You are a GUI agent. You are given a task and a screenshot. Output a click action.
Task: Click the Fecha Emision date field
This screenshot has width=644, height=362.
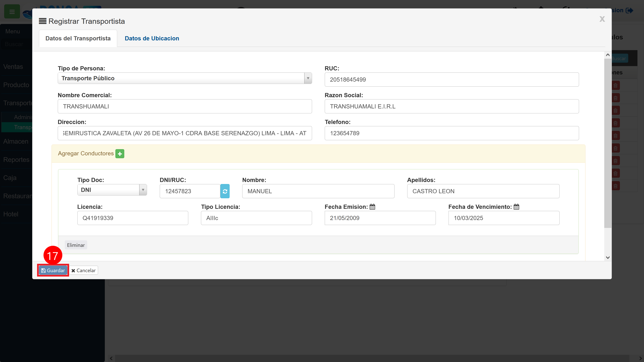click(x=380, y=218)
